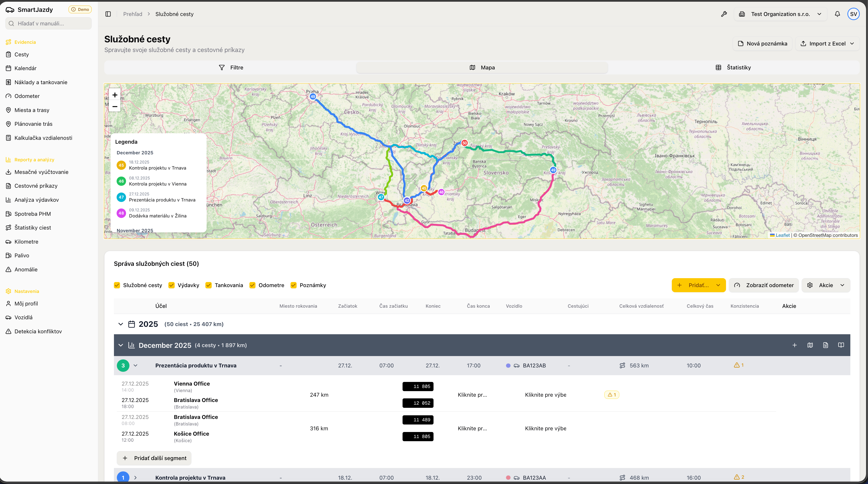Click the Nová poznámka button

(762, 44)
